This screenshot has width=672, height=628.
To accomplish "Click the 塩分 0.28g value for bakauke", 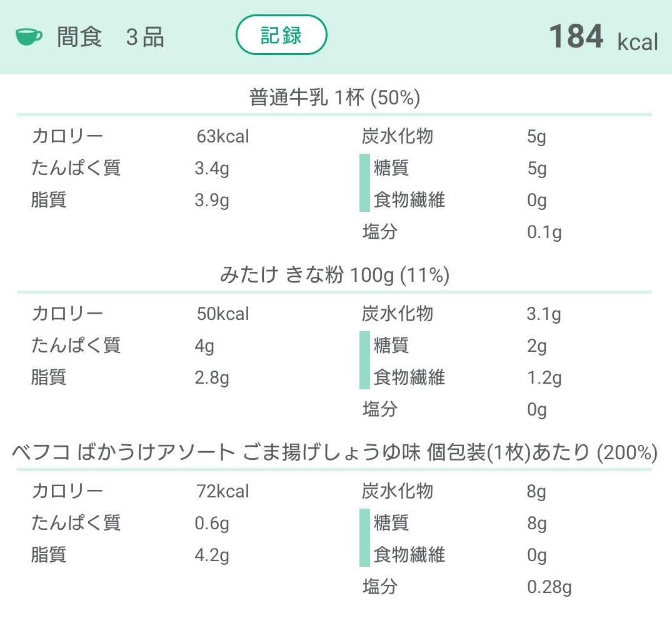I will (549, 587).
